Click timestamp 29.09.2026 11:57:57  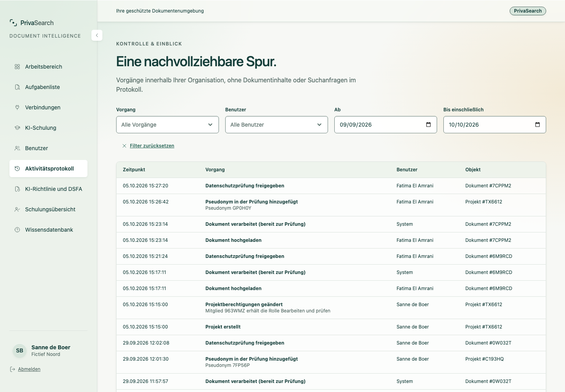click(146, 381)
